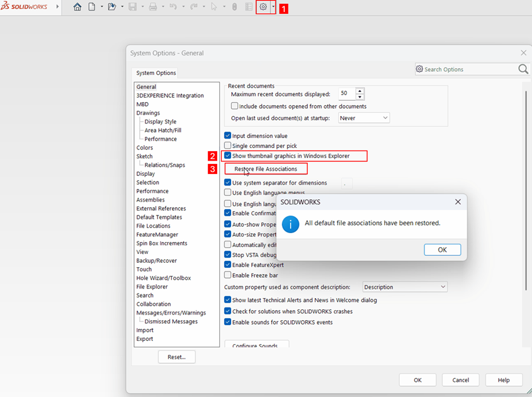The height and width of the screenshot is (397, 532).
Task: Click the New document icon
Action: (x=92, y=8)
